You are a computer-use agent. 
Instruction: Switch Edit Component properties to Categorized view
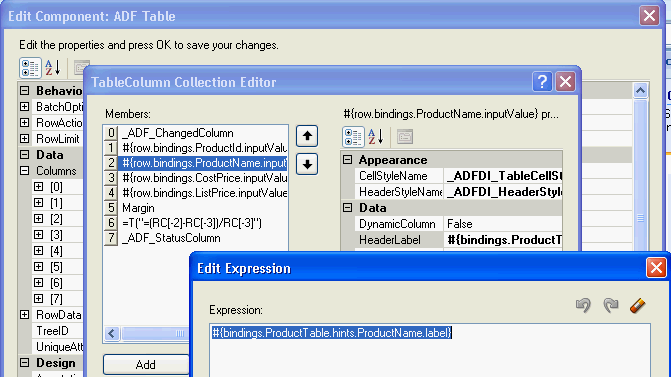point(30,68)
